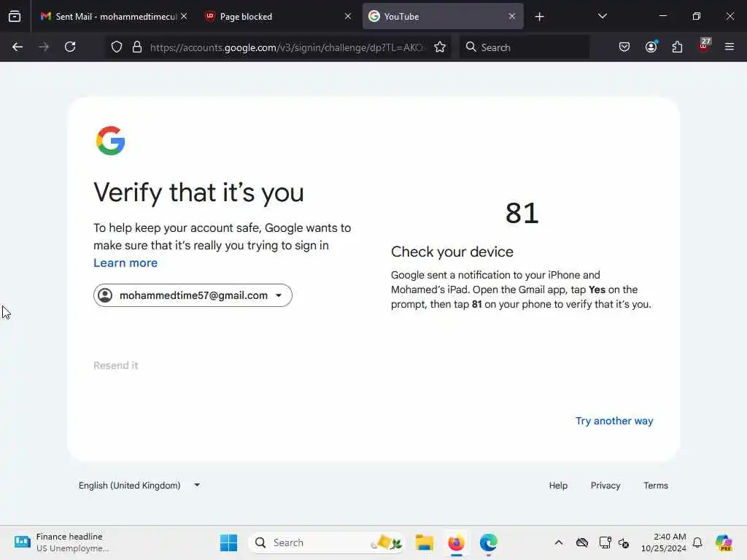Click the Google logo
747x560 pixels.
(x=111, y=141)
